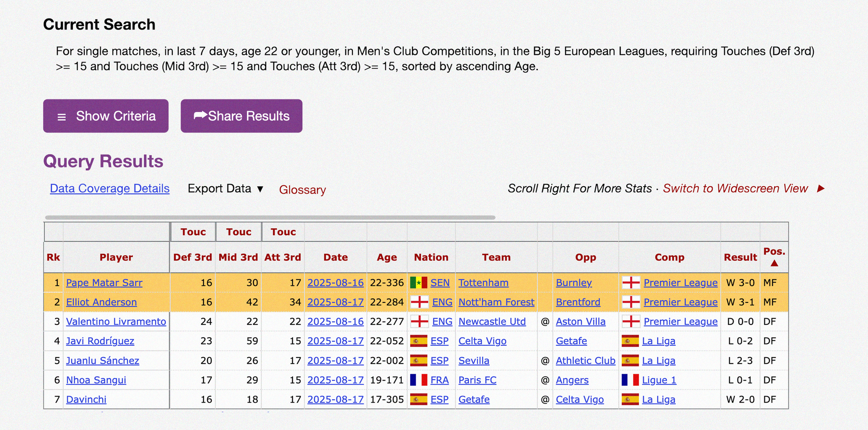Viewport: 868px width, 430px height.
Task: Expand the Export Data dropdown
Action: click(x=225, y=189)
